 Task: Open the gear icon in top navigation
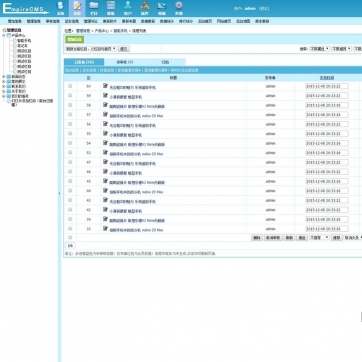(179, 5)
